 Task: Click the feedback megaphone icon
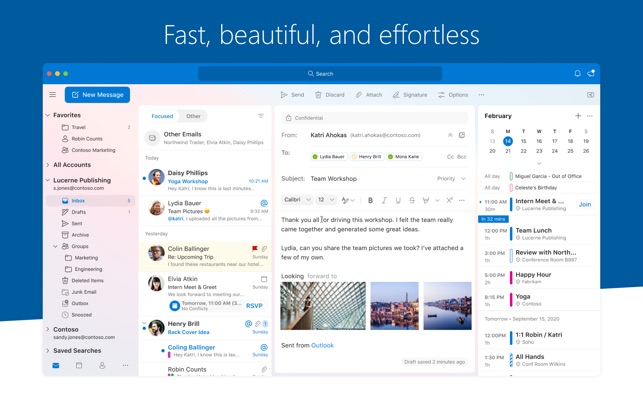coord(591,73)
